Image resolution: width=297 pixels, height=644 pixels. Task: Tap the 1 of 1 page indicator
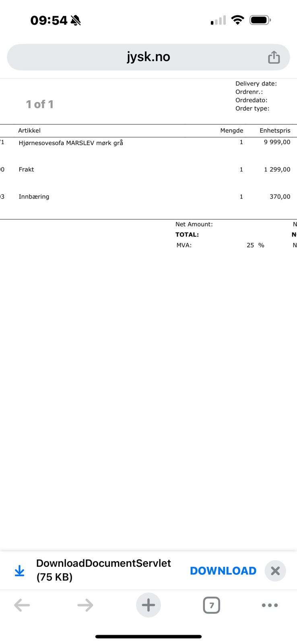(x=40, y=104)
